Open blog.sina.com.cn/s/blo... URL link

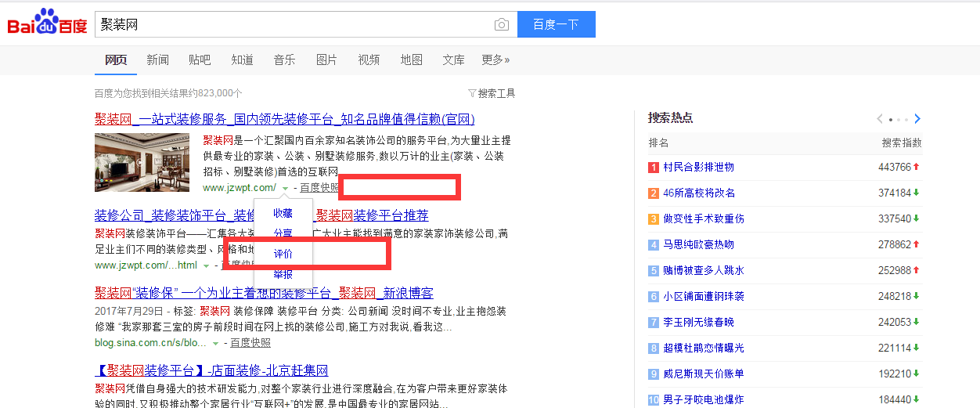[150, 343]
